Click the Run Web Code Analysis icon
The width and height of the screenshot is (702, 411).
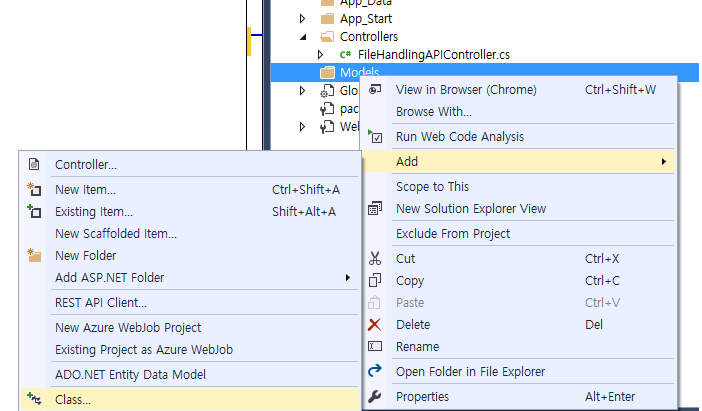[375, 136]
